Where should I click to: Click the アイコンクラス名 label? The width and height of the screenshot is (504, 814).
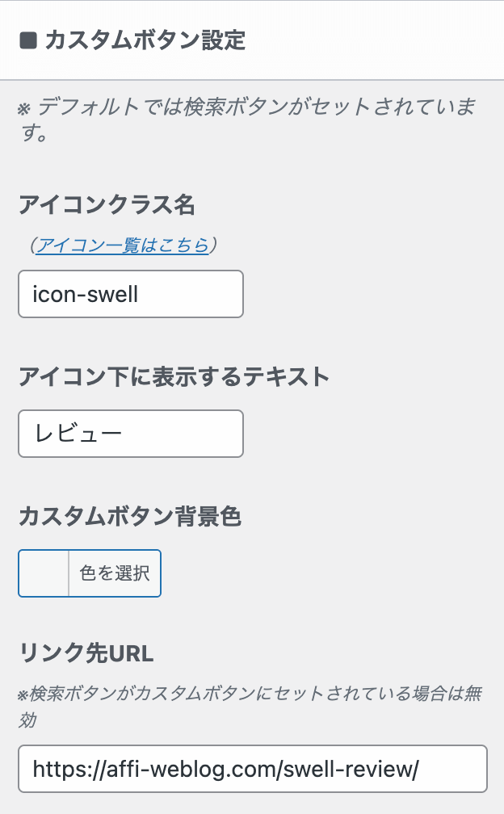[107, 205]
